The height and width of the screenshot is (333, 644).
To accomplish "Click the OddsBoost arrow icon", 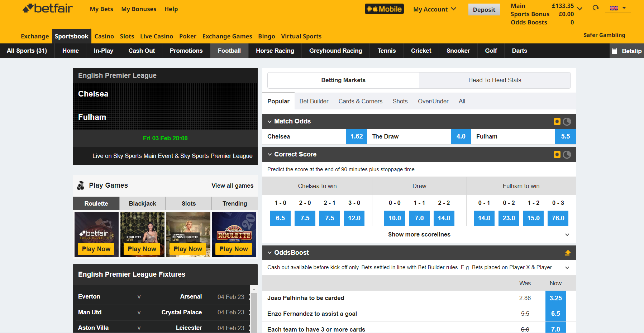I will click(x=568, y=253).
